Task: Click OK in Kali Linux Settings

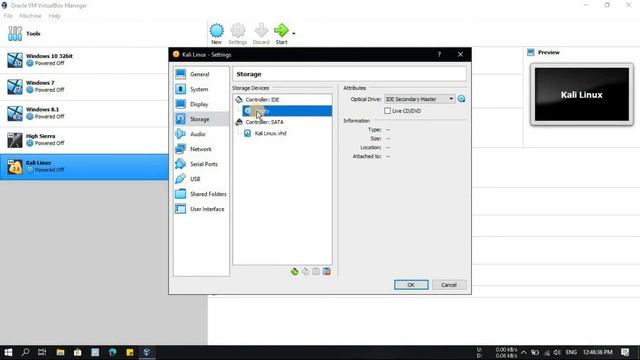Action: (411, 285)
